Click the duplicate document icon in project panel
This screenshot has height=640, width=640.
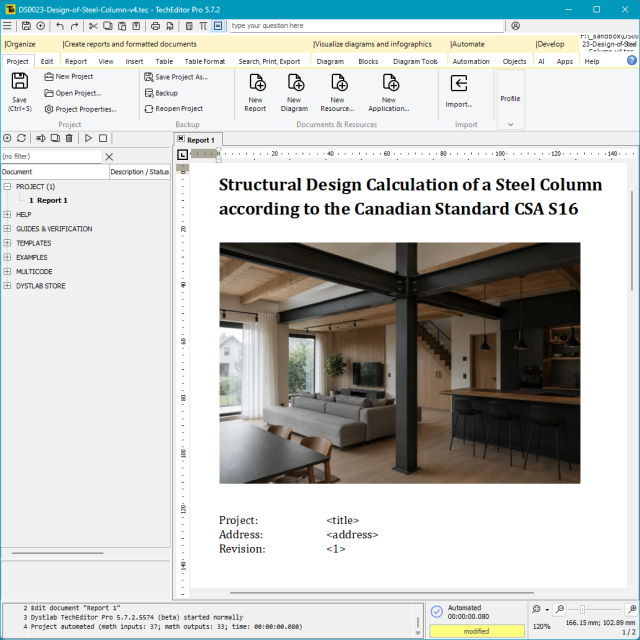tap(55, 138)
